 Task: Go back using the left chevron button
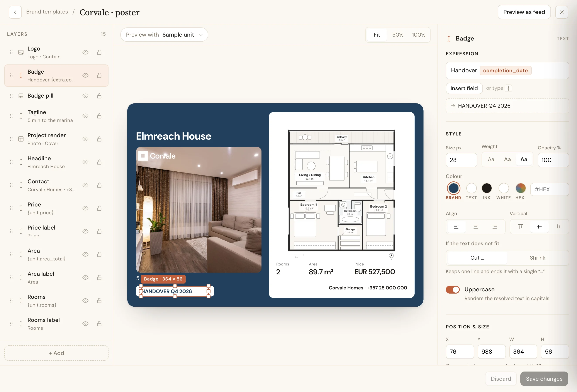15,12
